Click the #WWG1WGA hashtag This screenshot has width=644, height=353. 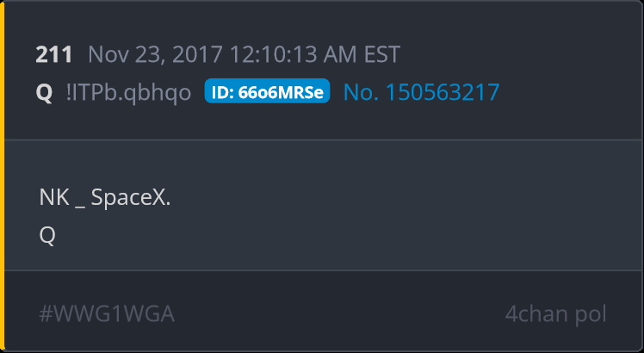coord(107,314)
